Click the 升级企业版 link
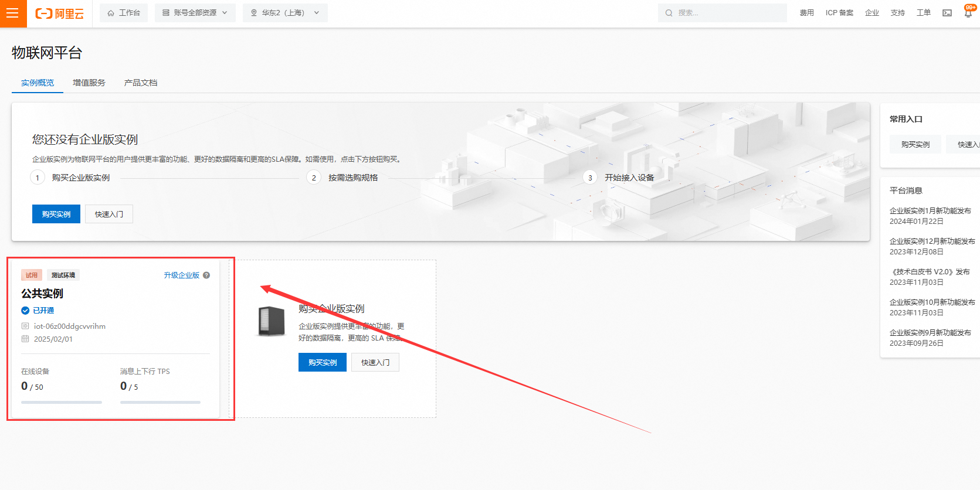 point(181,275)
